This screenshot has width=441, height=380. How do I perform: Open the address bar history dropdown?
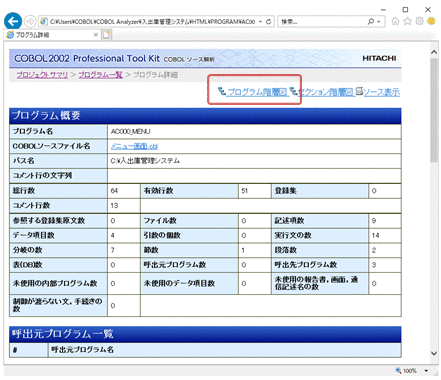pyautogui.click(x=260, y=22)
